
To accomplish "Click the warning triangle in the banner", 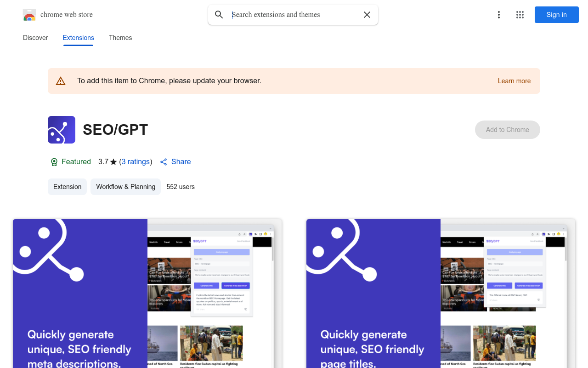I will 61,80.
